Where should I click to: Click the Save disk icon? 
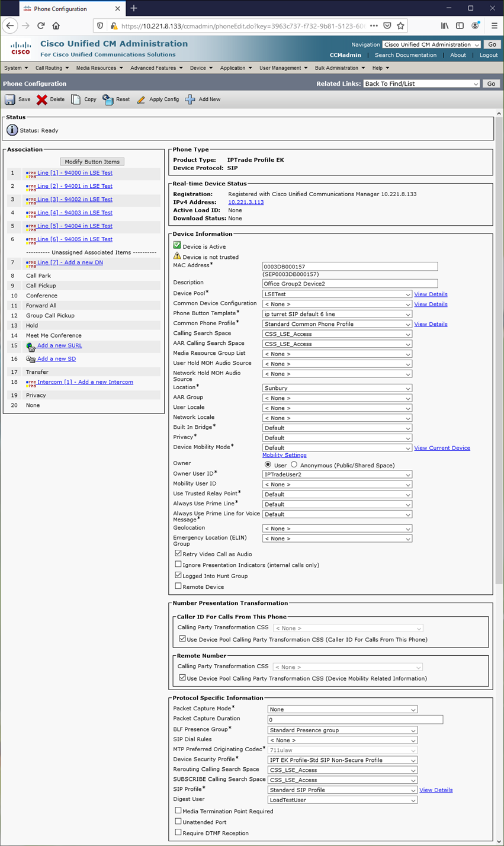[x=10, y=100]
